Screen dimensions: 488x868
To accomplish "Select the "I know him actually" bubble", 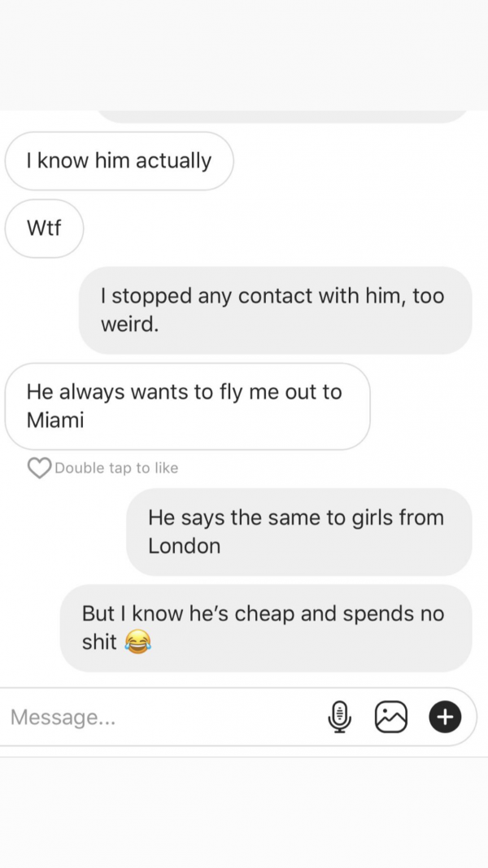I will (x=119, y=161).
